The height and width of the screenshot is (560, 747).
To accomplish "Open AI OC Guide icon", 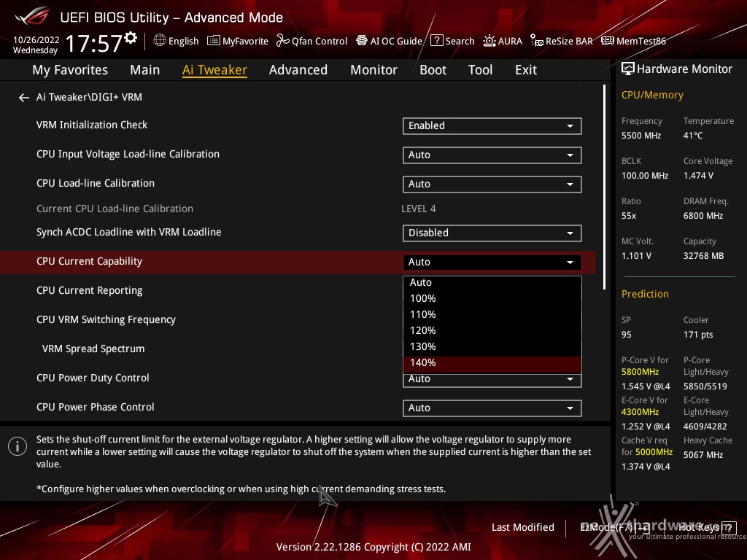I will [x=362, y=41].
